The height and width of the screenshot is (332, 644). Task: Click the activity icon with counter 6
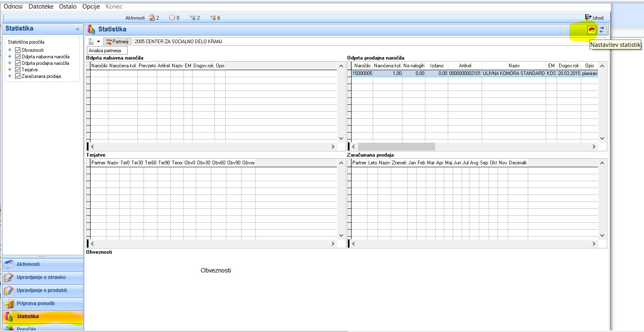[x=213, y=18]
